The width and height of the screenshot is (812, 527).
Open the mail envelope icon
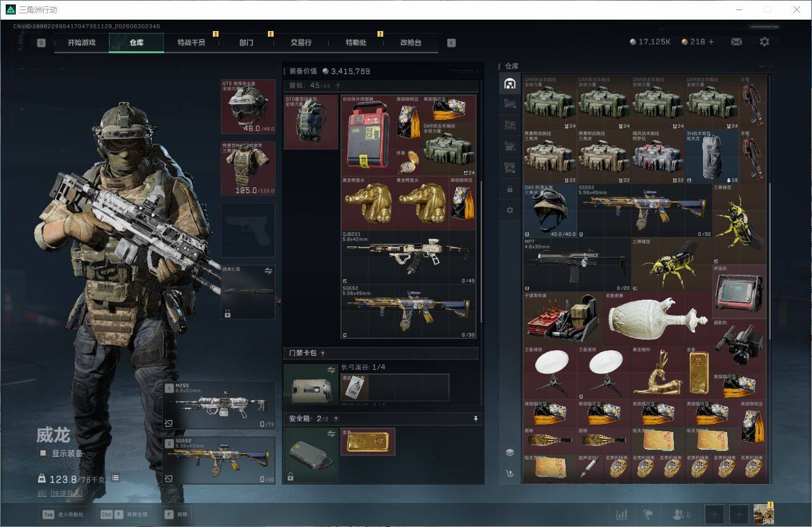click(736, 42)
